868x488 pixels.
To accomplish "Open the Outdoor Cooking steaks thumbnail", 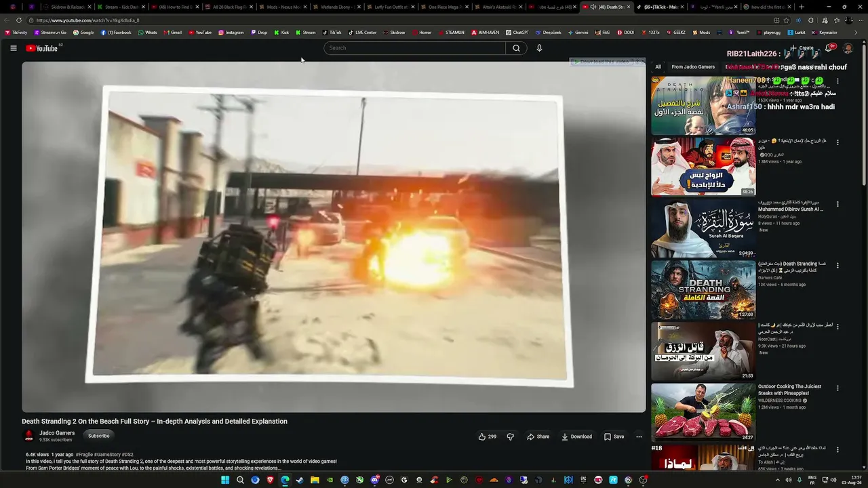I will 703,413.
